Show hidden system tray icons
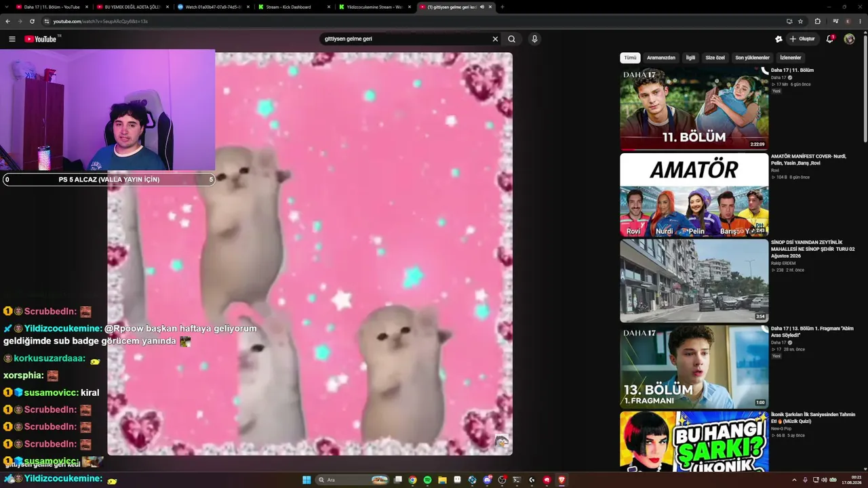 pyautogui.click(x=794, y=480)
